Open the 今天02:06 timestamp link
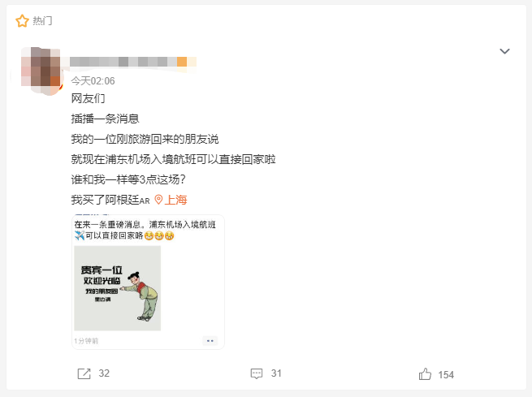532x397 pixels. coord(93,81)
